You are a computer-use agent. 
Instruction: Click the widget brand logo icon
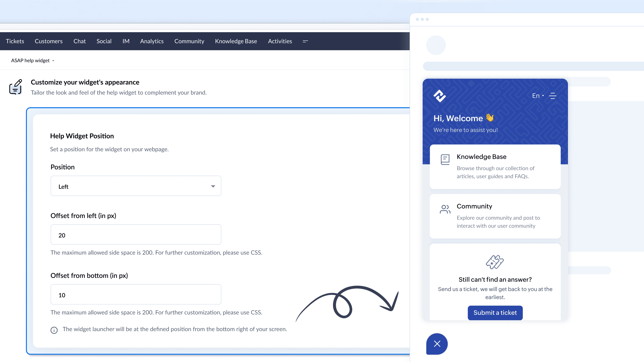[439, 96]
